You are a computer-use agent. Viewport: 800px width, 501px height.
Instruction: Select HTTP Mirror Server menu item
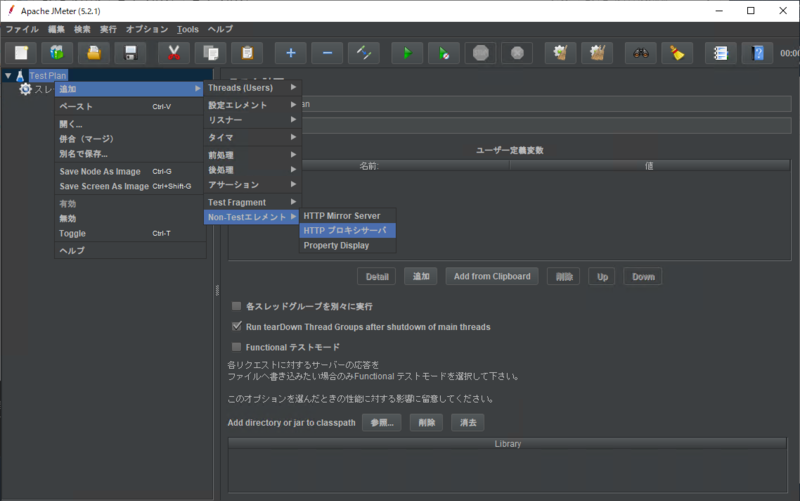coord(347,216)
